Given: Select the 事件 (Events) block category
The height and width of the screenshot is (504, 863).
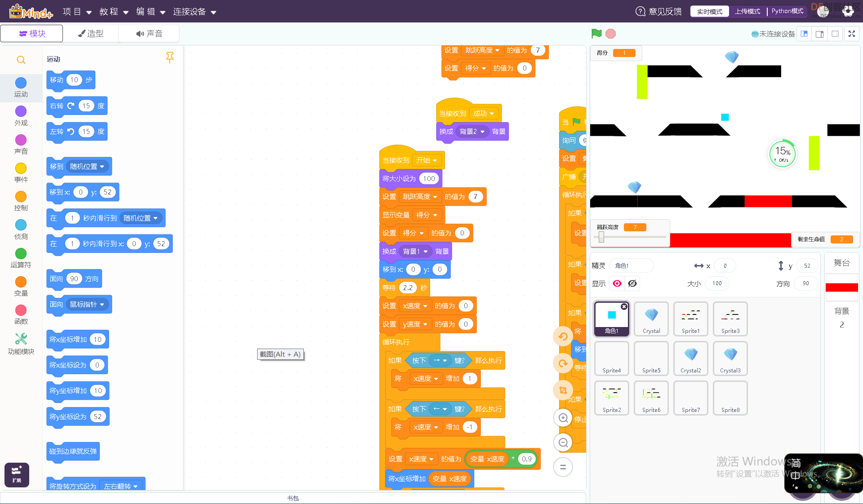Looking at the screenshot, I should (21, 172).
